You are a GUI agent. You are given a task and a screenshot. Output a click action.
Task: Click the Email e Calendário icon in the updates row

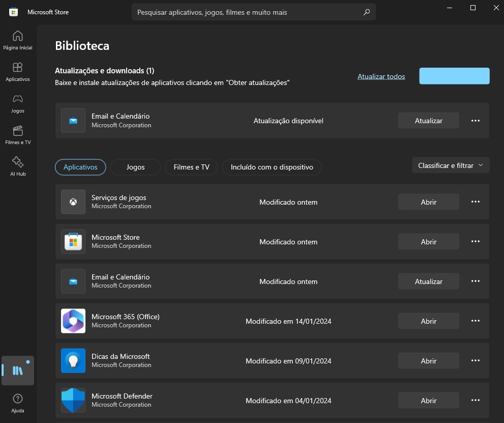click(x=73, y=121)
